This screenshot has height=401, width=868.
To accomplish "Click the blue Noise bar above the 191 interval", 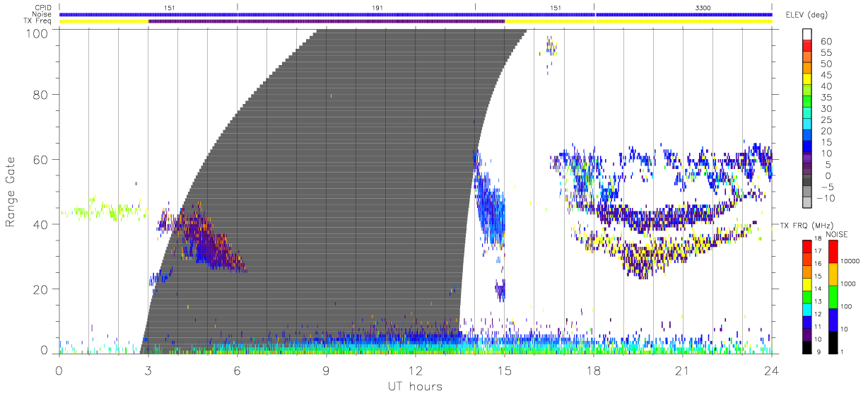I will pyautogui.click(x=356, y=14).
